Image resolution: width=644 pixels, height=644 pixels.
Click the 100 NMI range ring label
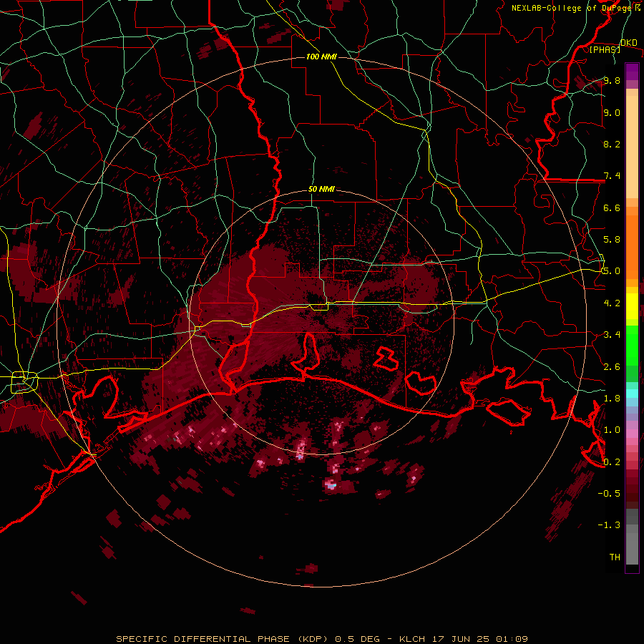[321, 57]
